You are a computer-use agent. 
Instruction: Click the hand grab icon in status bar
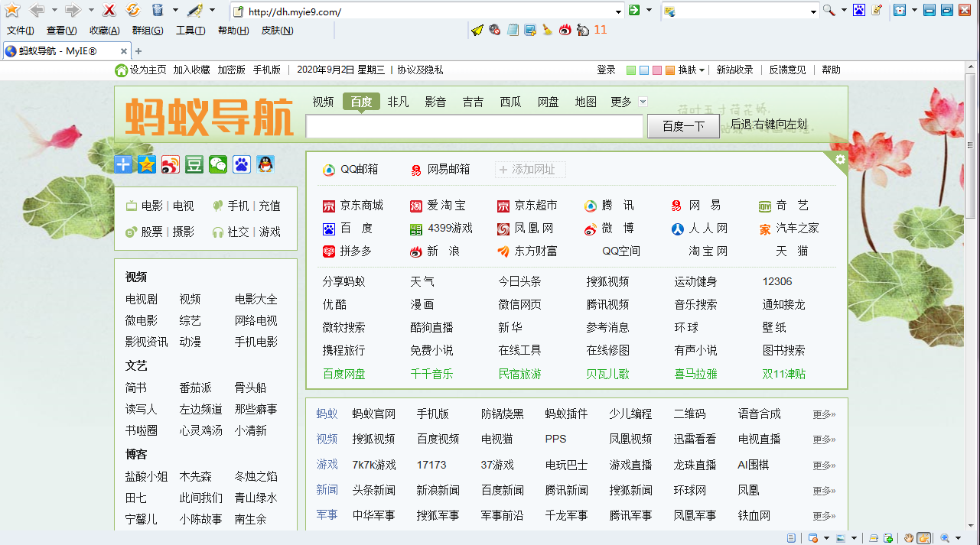(909, 538)
